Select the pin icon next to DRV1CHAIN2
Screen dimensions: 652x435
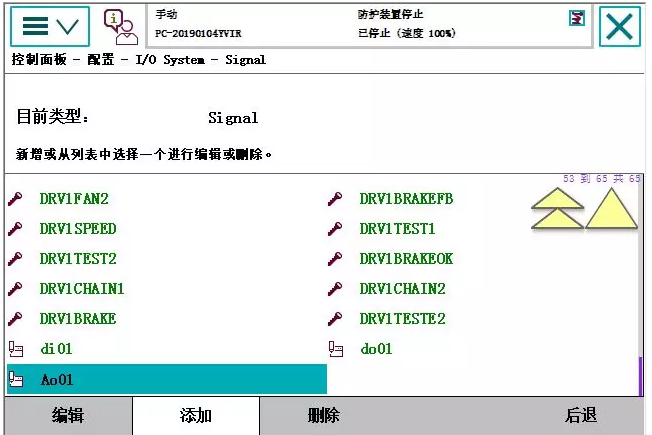click(335, 289)
